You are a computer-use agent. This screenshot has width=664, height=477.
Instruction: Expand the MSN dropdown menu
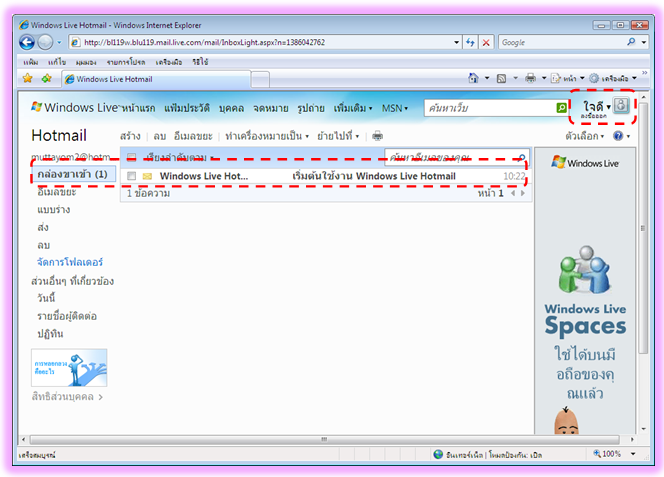[395, 108]
